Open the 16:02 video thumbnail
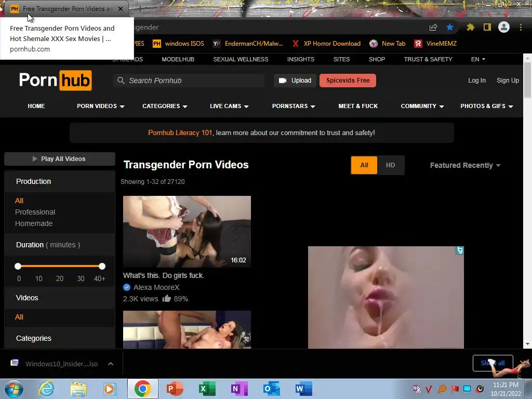 point(187,231)
